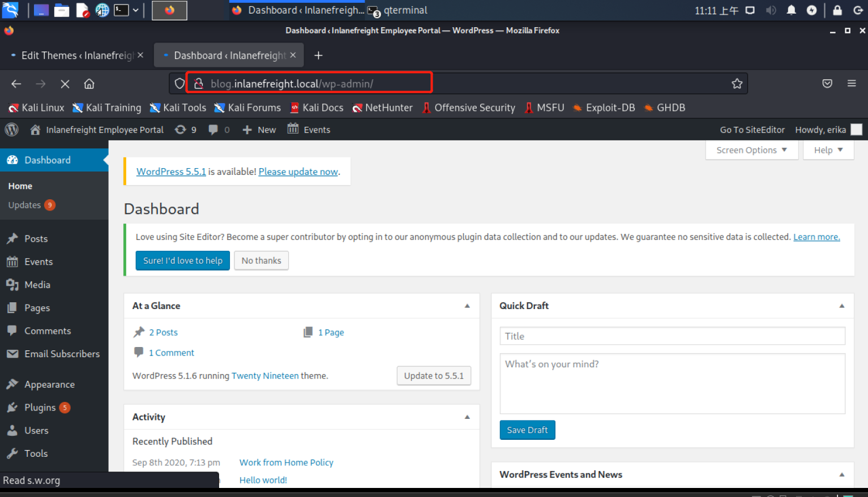Open the Kali Tools bookmark

178,108
